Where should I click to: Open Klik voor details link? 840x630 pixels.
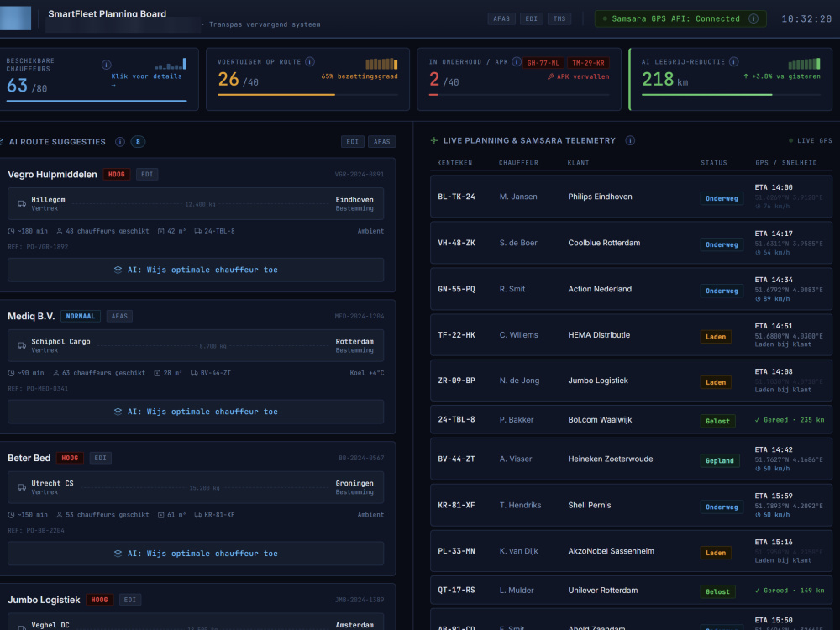click(146, 81)
